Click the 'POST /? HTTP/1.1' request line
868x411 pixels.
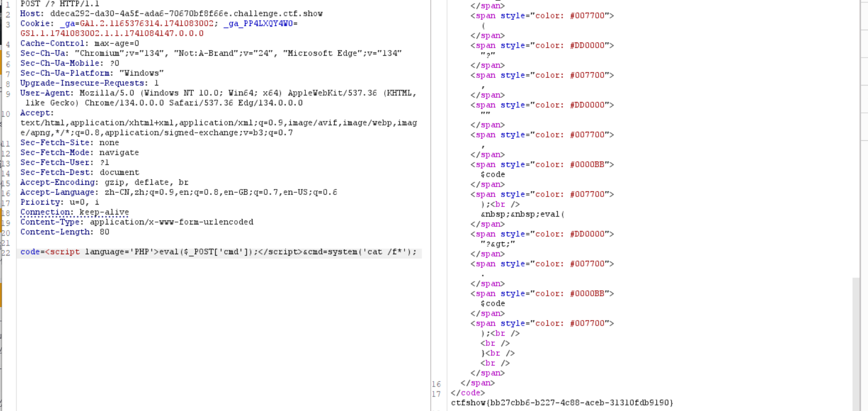[59, 4]
